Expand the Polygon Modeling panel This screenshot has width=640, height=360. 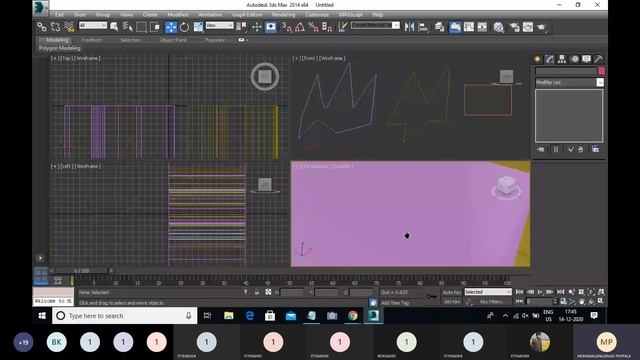pyautogui.click(x=60, y=48)
